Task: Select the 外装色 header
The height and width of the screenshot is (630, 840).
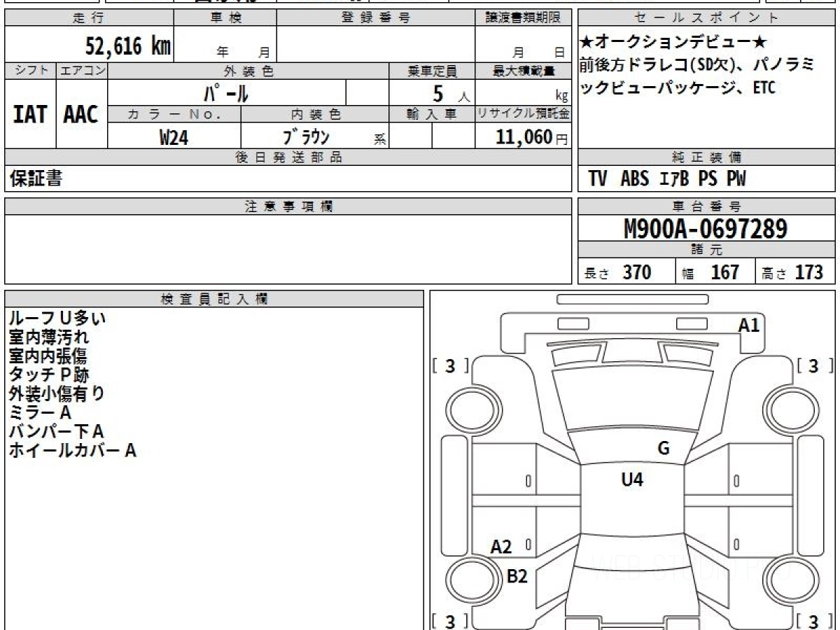Action: click(x=248, y=71)
